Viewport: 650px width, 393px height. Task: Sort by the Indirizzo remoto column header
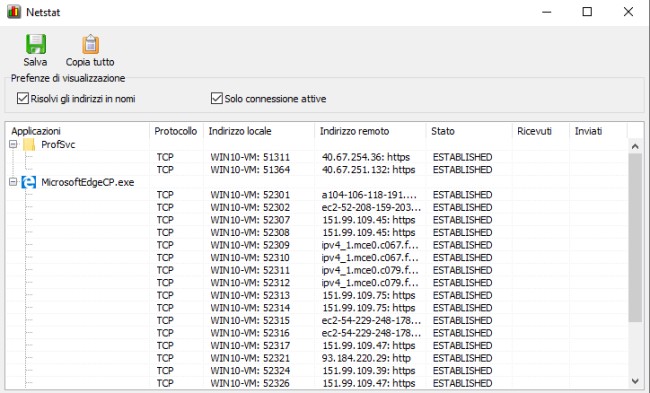point(370,131)
